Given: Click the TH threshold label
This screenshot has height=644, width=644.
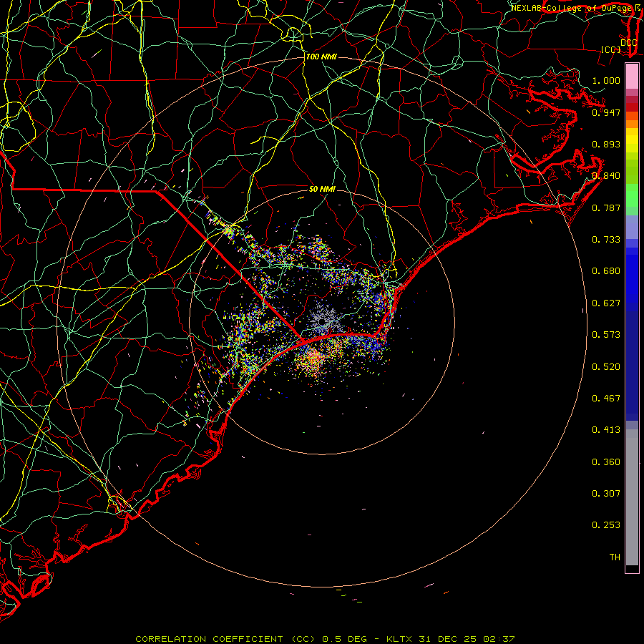Looking at the screenshot, I should 615,557.
